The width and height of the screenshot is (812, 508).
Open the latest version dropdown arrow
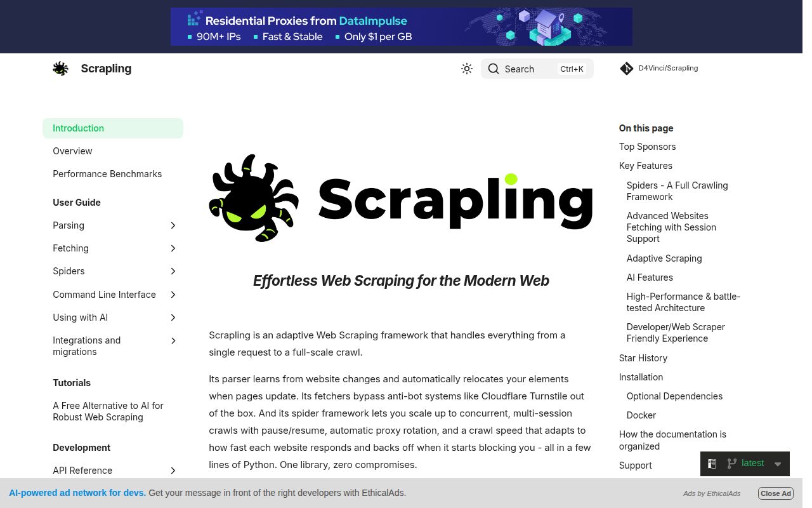(778, 464)
